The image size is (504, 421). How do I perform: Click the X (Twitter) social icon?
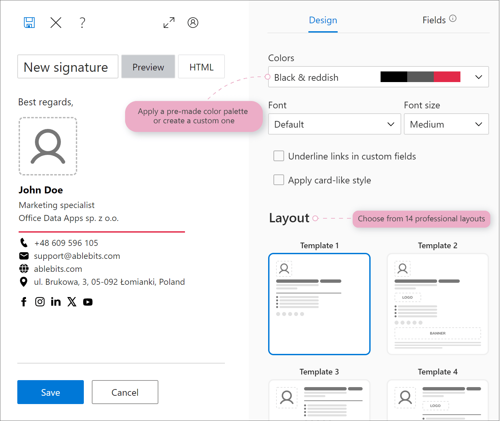[x=72, y=302]
